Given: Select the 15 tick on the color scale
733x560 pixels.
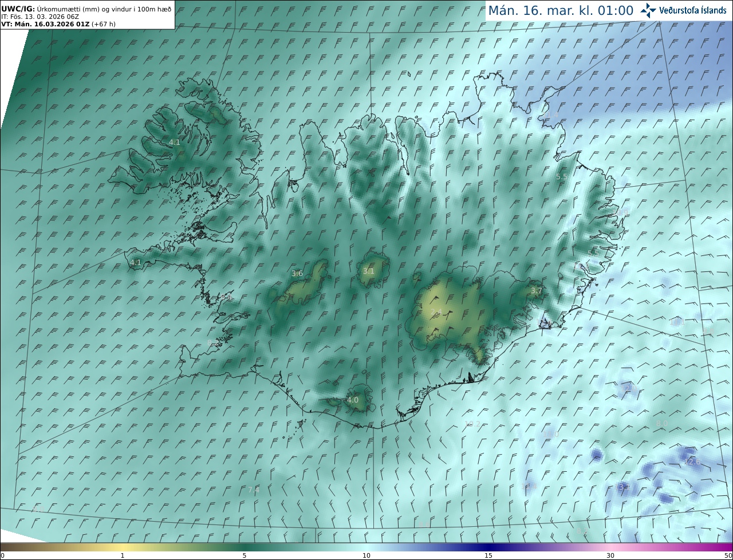Looking at the screenshot, I should pos(488,555).
